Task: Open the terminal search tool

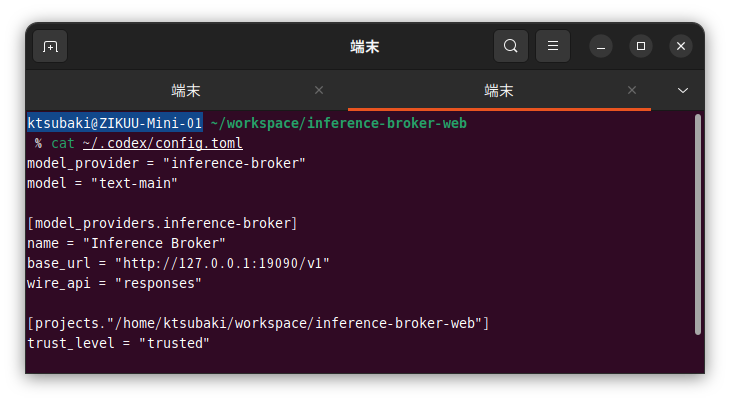Action: [x=511, y=46]
